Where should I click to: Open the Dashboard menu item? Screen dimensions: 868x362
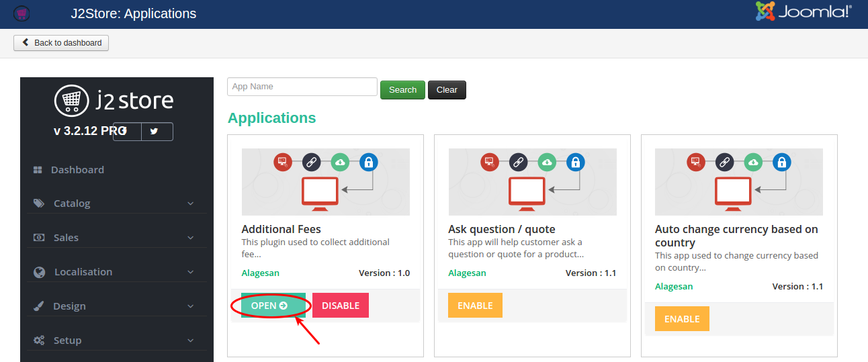tap(77, 170)
